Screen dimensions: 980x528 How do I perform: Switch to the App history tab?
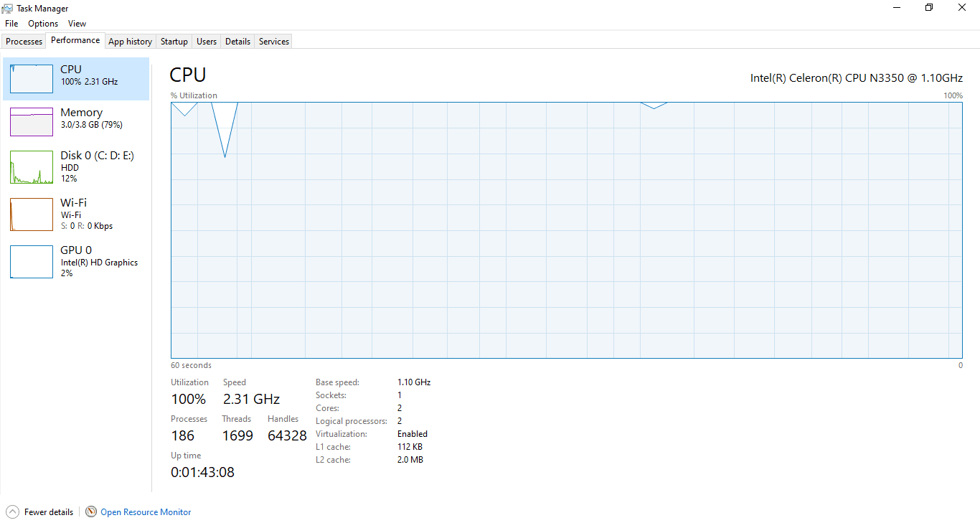tap(130, 42)
